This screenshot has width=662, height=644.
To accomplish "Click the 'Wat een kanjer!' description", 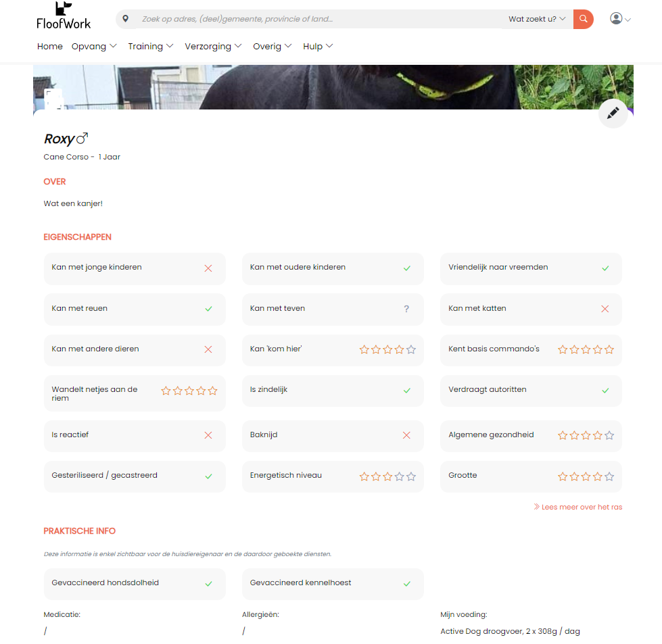I will coord(73,203).
